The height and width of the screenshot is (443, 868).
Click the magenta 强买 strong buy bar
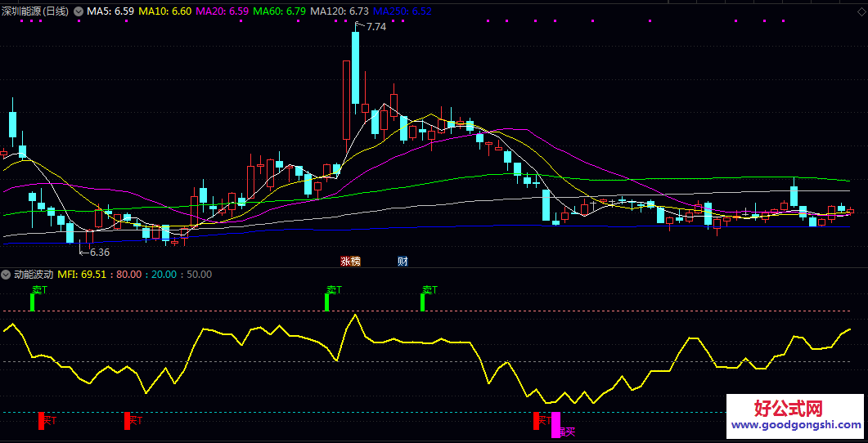click(x=556, y=424)
